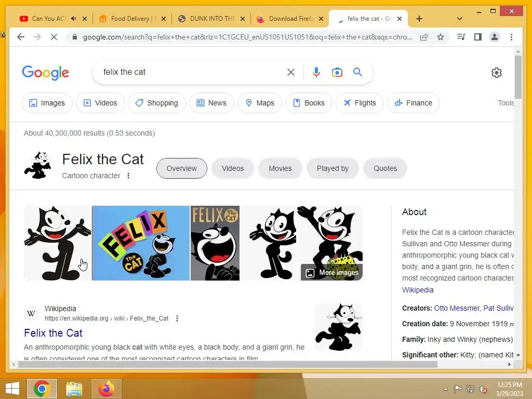Screen dimensions: 532x399
Task: Filter results by Videos chip
Action: (x=100, y=103)
